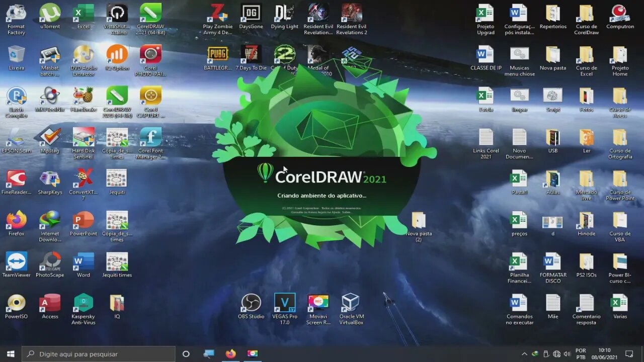Launch the Computron shortcut
This screenshot has width=644, height=362.
620,17
